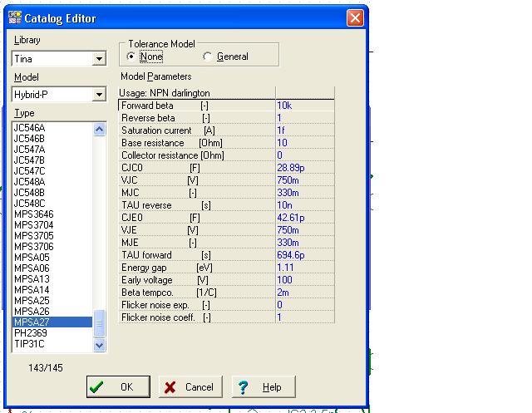Screen dimensions: 532x413
Task: Edit the CJC0 value 28.89p
Action: tap(305, 168)
